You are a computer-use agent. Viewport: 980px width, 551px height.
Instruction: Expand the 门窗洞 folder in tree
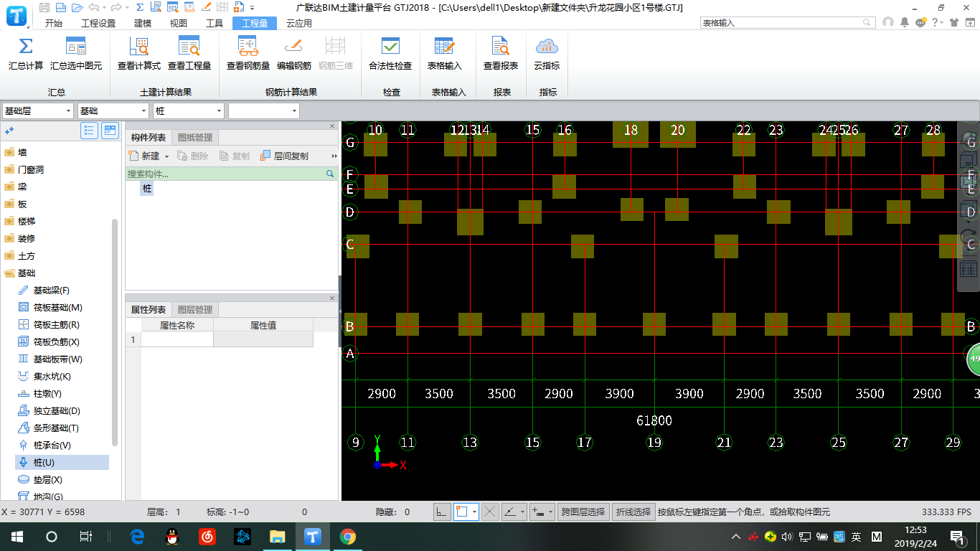coord(9,169)
